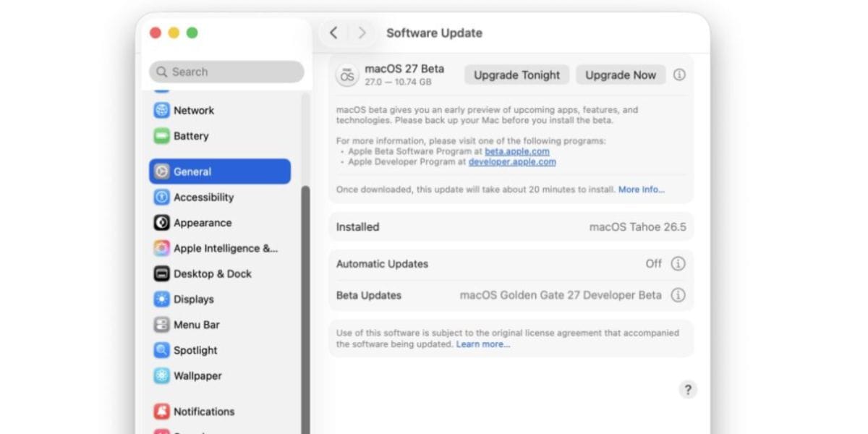The height and width of the screenshot is (434, 868).
Task: Go forward with the right chevron
Action: click(x=362, y=33)
